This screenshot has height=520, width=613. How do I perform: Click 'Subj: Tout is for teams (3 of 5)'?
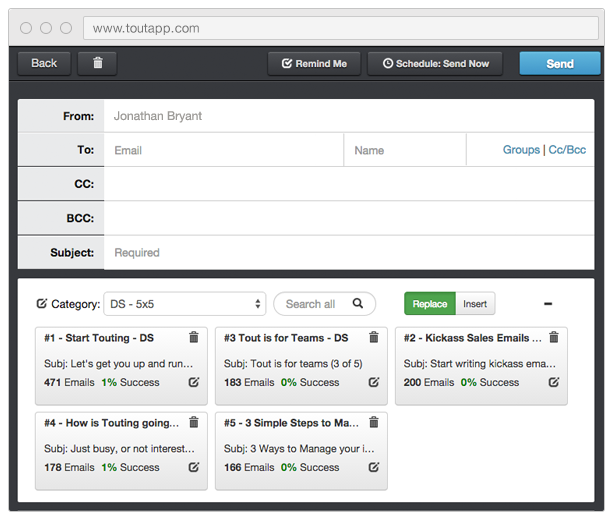[293, 364]
